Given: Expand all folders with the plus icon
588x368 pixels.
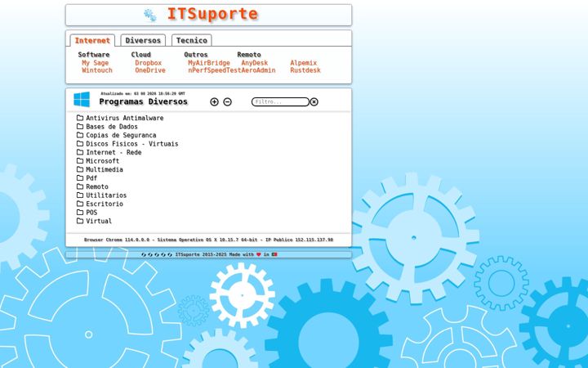Looking at the screenshot, I should click(214, 101).
